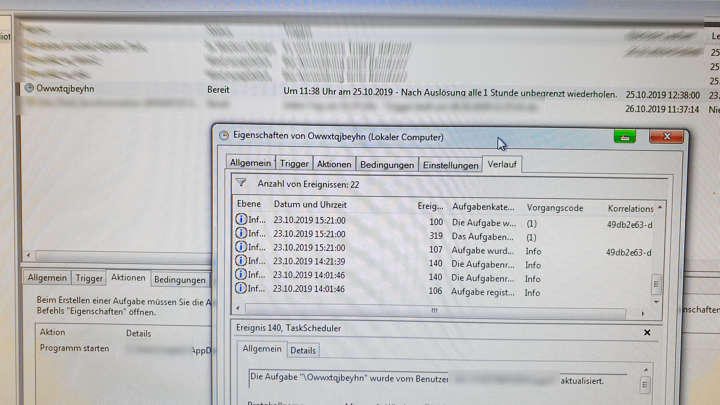Select Allgemein tab in background task pane
The image size is (720, 405).
[47, 278]
